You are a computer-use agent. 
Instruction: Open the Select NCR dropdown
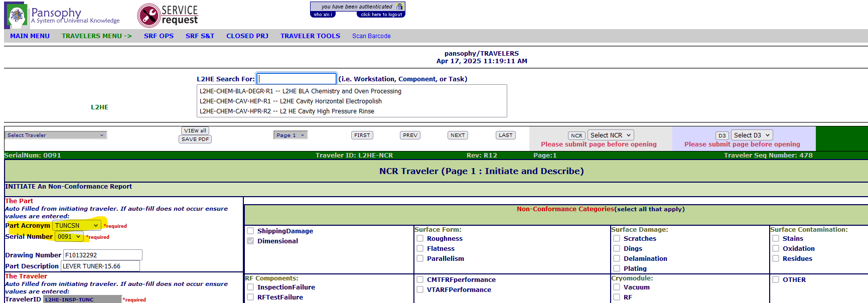(611, 135)
